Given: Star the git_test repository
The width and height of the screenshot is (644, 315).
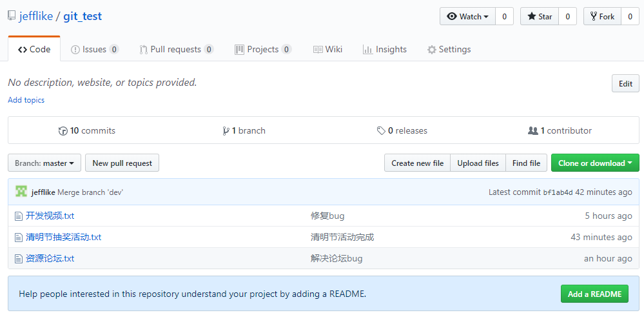Looking at the screenshot, I should pyautogui.click(x=540, y=16).
